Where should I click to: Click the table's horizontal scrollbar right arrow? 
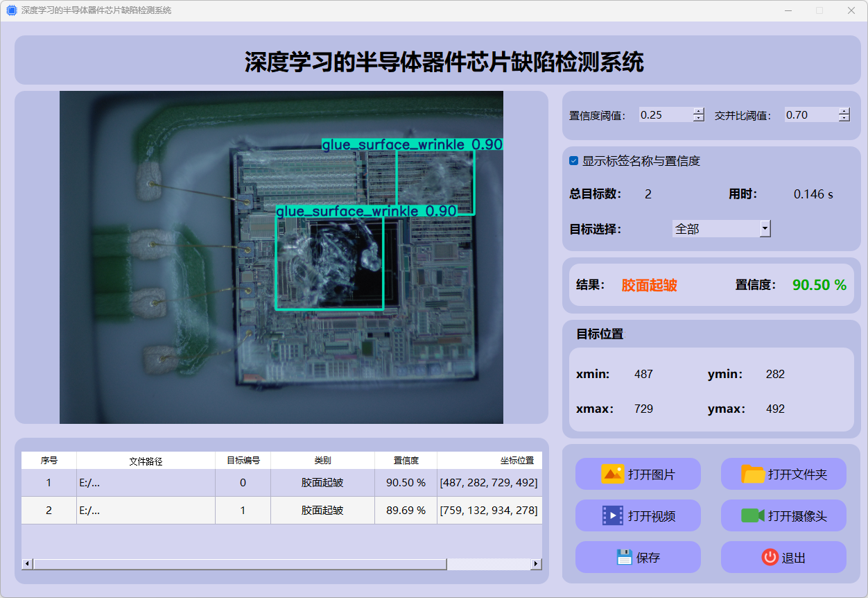point(536,564)
